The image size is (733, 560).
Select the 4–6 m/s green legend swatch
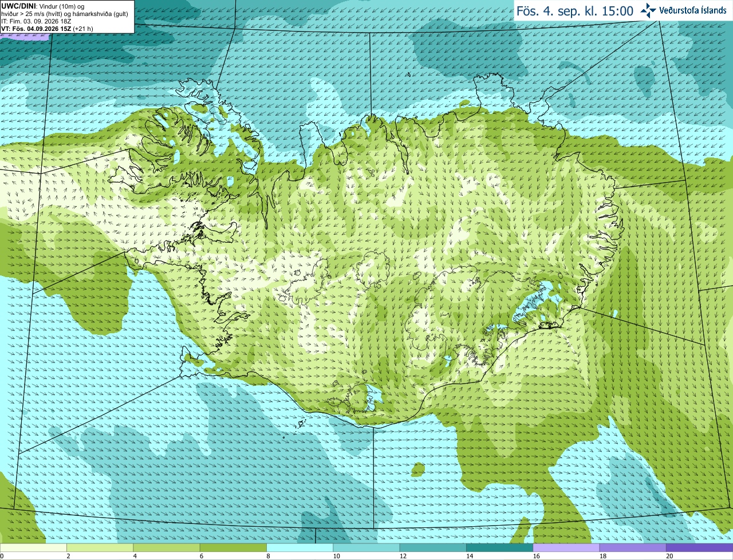pyautogui.click(x=167, y=547)
